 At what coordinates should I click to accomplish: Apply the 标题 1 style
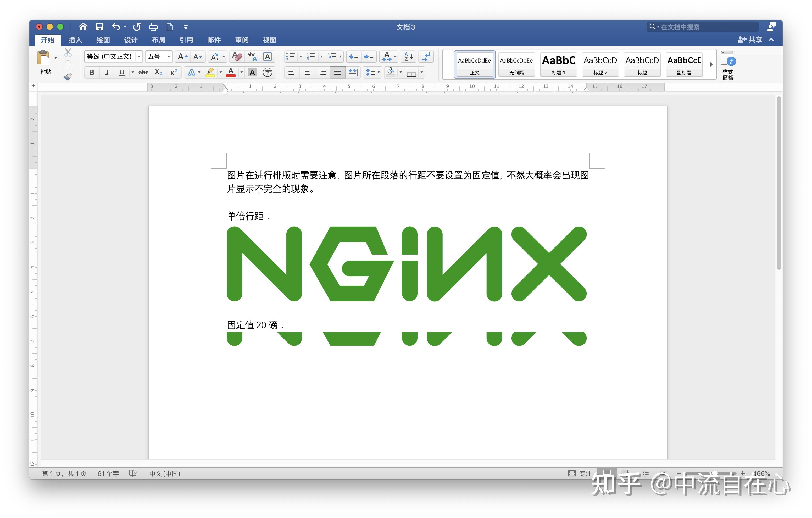click(558, 64)
